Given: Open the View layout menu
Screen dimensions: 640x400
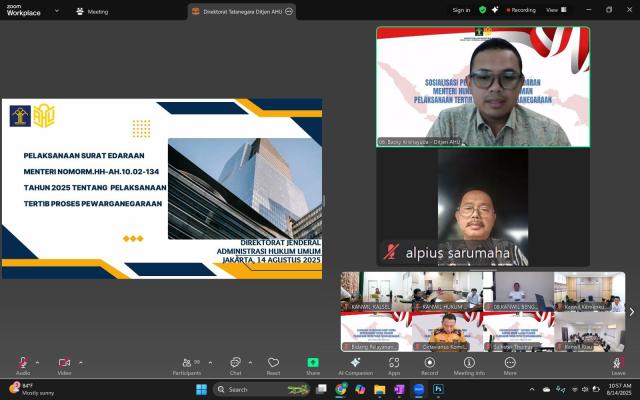Looking at the screenshot, I should pyautogui.click(x=553, y=10).
